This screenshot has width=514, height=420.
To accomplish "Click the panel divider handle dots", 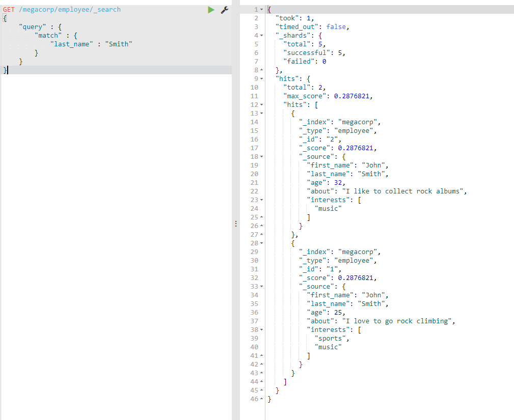I will coord(236,224).
